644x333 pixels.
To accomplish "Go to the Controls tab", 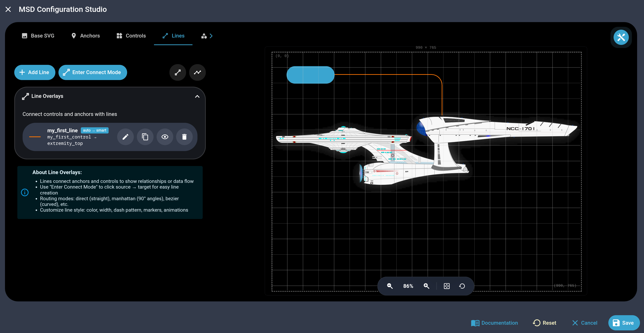I will (131, 36).
